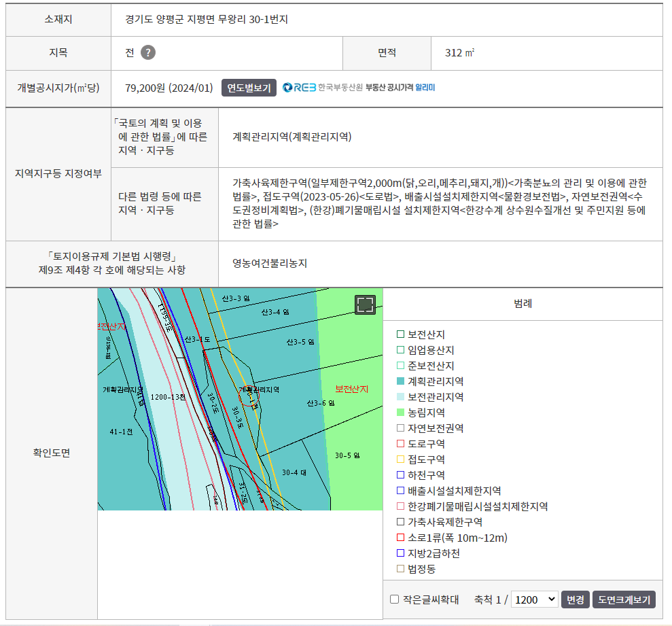This screenshot has height=626, width=672.
Task: Click the 산3-3 임 parcel label
Action: (236, 298)
